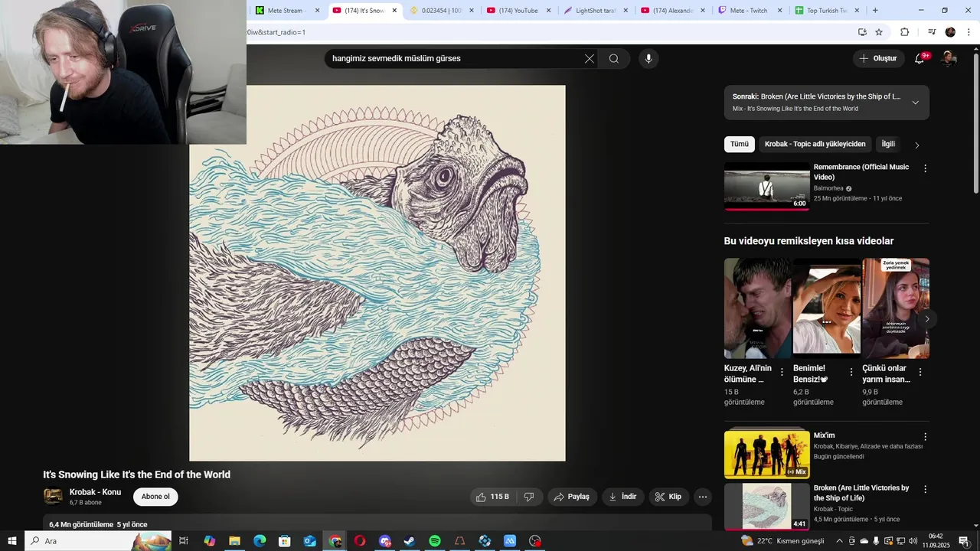Switch to Mete - Twitch tab
Screen dimensions: 980x551
750,11
